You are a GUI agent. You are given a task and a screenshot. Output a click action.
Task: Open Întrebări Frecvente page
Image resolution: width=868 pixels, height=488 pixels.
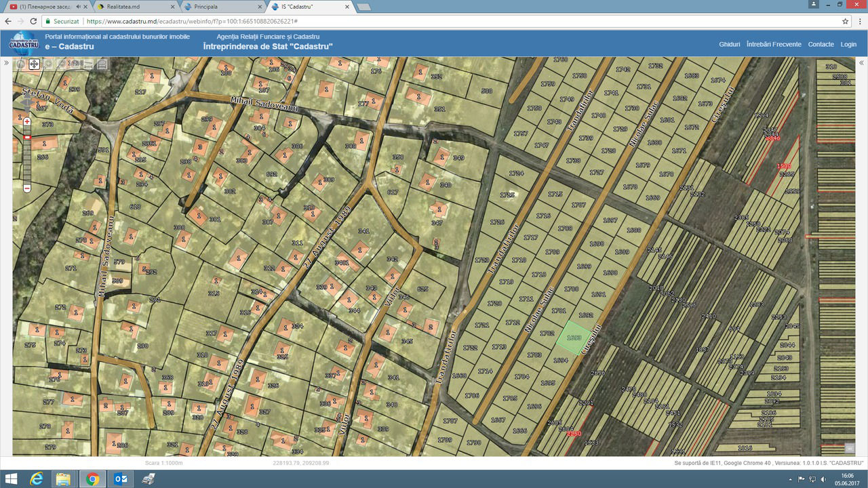coord(774,44)
